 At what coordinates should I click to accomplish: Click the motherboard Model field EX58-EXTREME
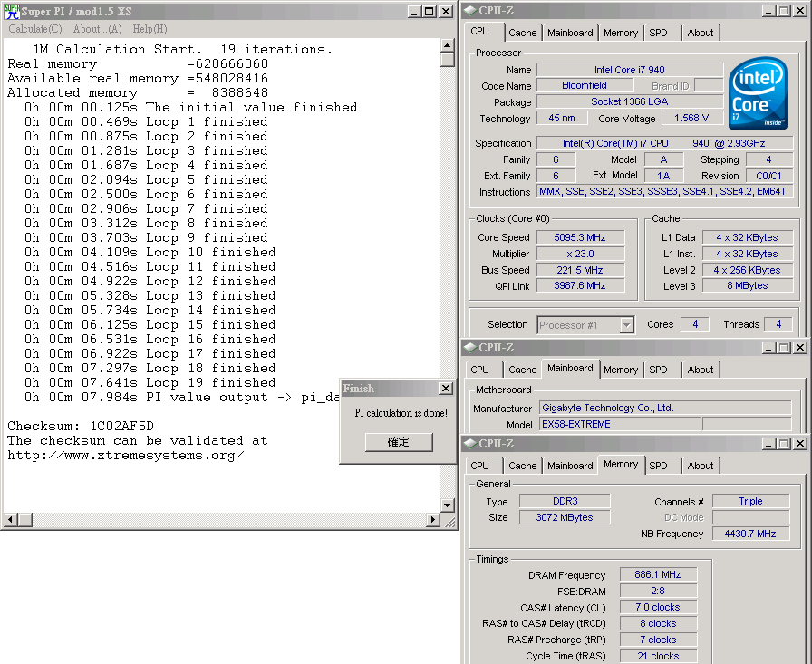[621, 424]
